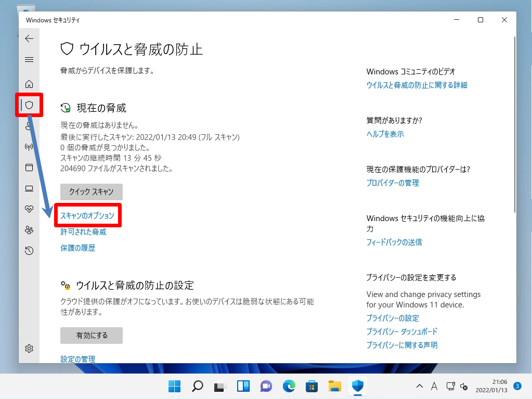The image size is (532, 399).
Task: Open スキャンのオプション link
Action: tap(87, 216)
